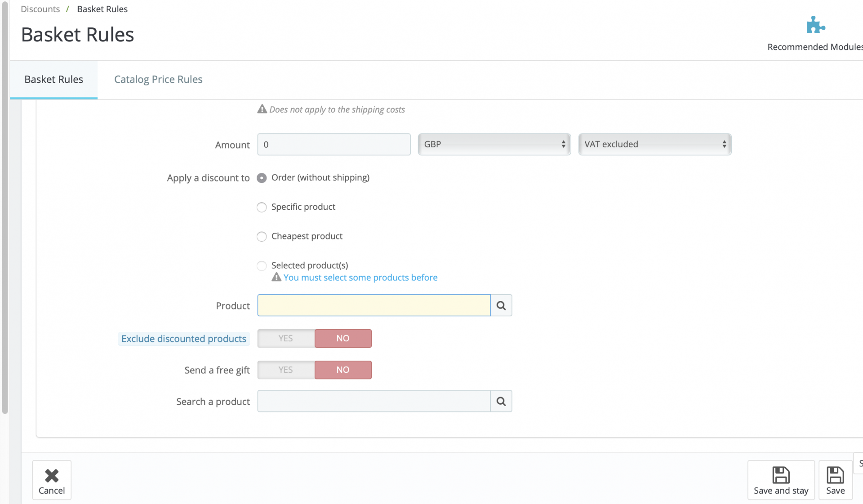Viewport: 863px width, 504px height.
Task: Select Specific product radio button
Action: tap(262, 207)
